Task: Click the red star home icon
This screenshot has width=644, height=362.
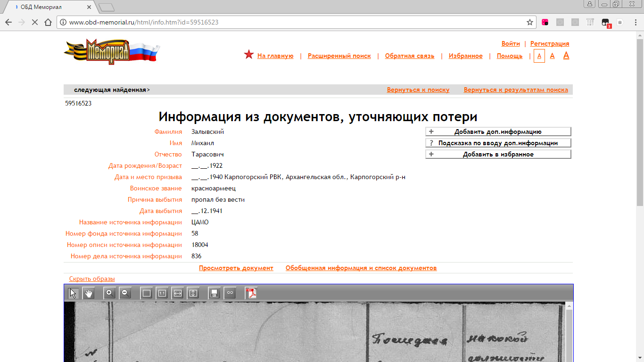Action: (249, 55)
